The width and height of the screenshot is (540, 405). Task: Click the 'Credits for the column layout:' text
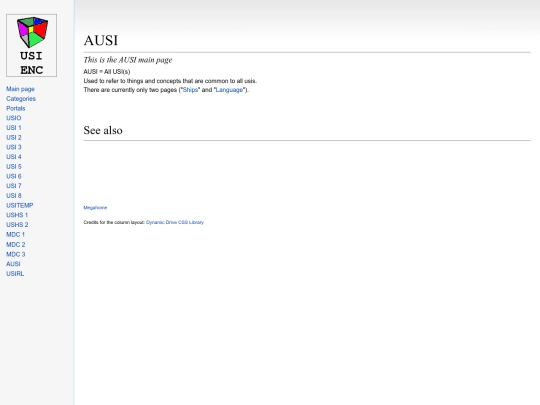pos(114,222)
